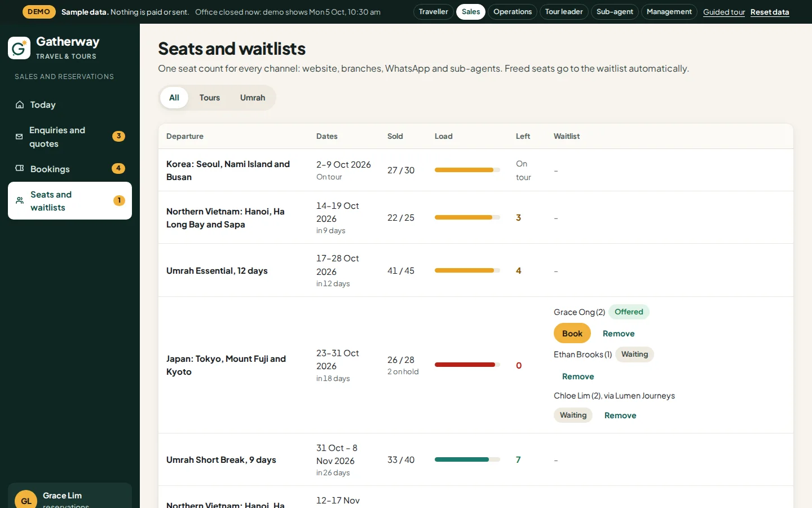Click the Seats and waitlists badge showing 1

coord(119,200)
